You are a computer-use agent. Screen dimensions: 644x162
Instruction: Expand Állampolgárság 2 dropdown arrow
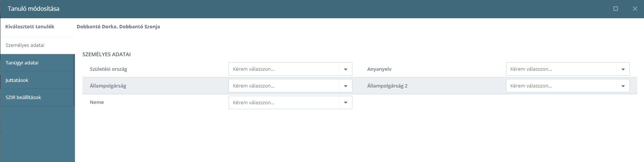623,86
